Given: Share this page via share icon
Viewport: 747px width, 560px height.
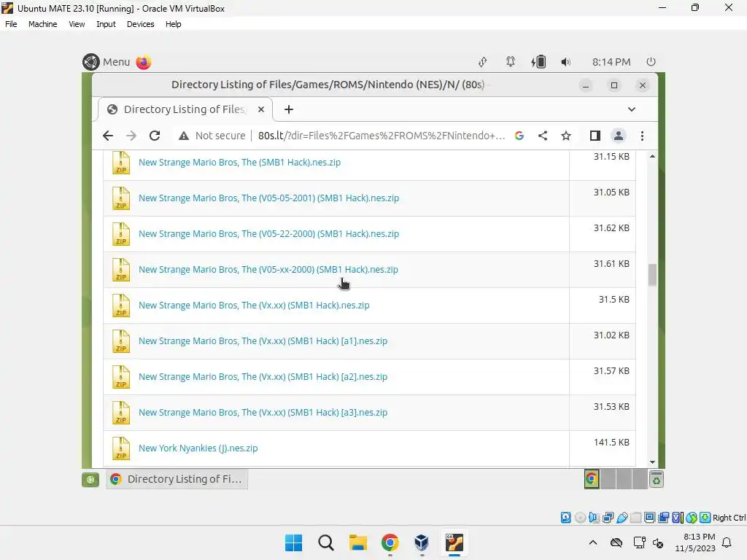Looking at the screenshot, I should 543,136.
